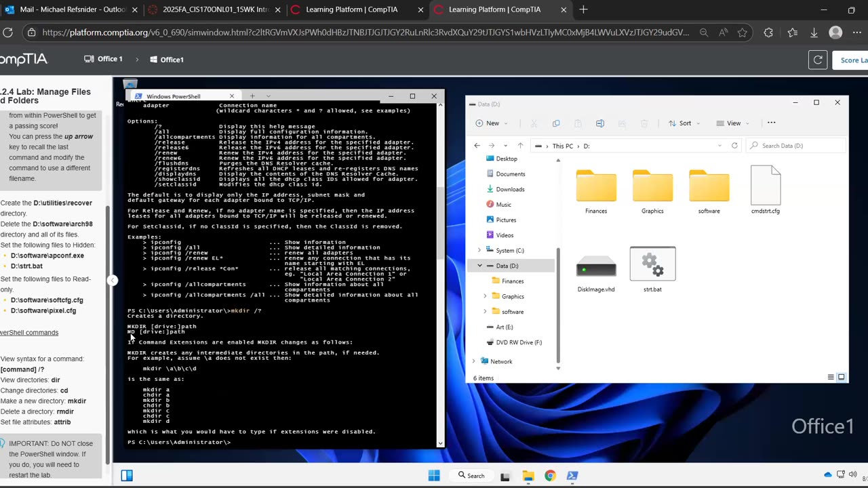Collapse the Data (D:) tree node

pyautogui.click(x=479, y=266)
